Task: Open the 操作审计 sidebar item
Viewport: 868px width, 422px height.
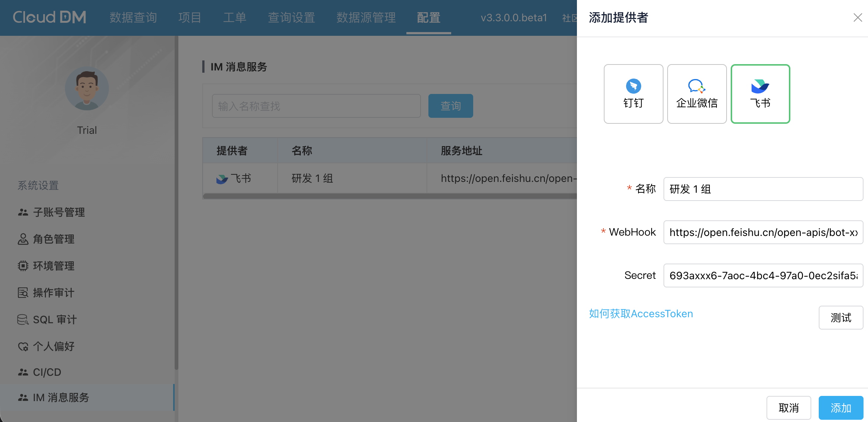Action: pyautogui.click(x=53, y=293)
